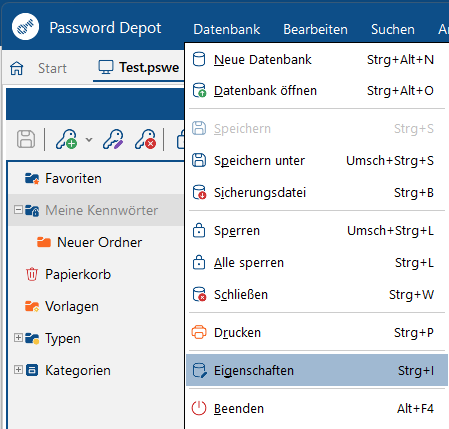The width and height of the screenshot is (449, 429).
Task: Click the Speichern unter disk icon
Action: coord(199,160)
